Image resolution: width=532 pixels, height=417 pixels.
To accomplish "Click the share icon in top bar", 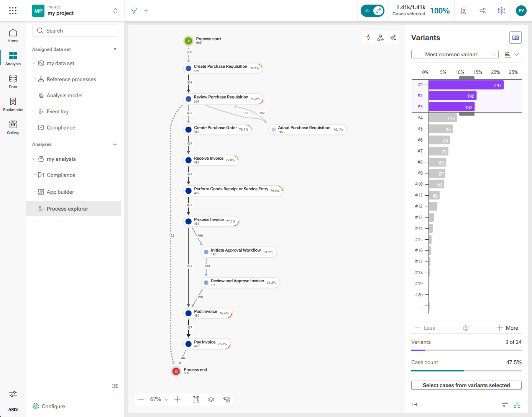I will coord(483,11).
